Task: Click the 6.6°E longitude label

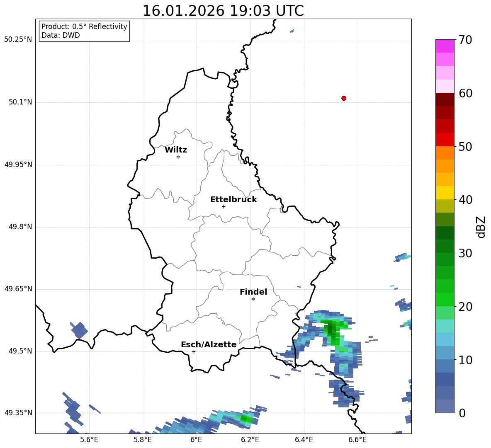Action: click(357, 440)
